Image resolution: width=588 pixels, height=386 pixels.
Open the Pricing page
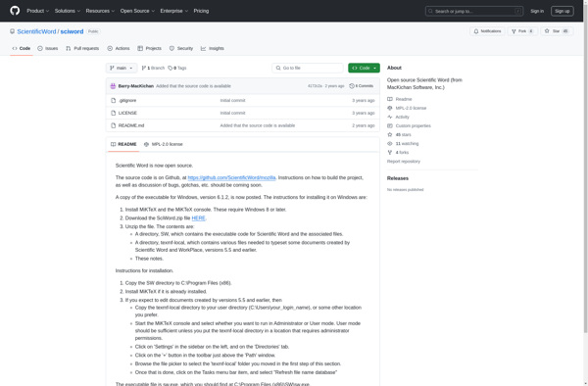click(x=201, y=11)
